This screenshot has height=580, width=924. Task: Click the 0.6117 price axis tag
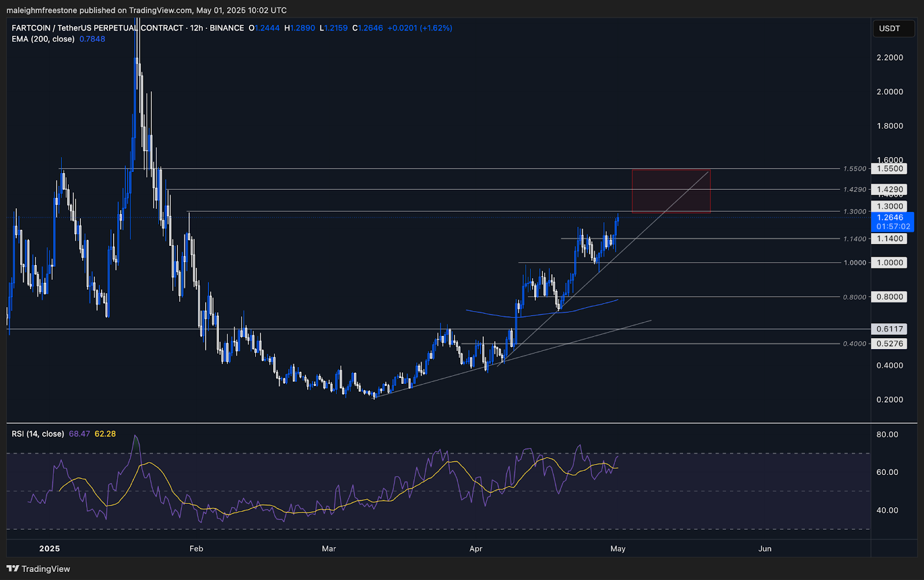coord(890,329)
